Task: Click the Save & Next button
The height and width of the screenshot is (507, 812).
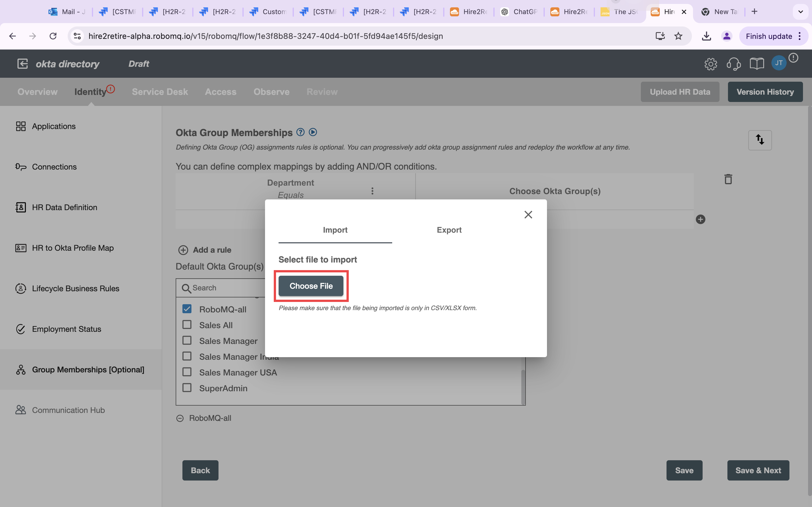Action: (758, 470)
